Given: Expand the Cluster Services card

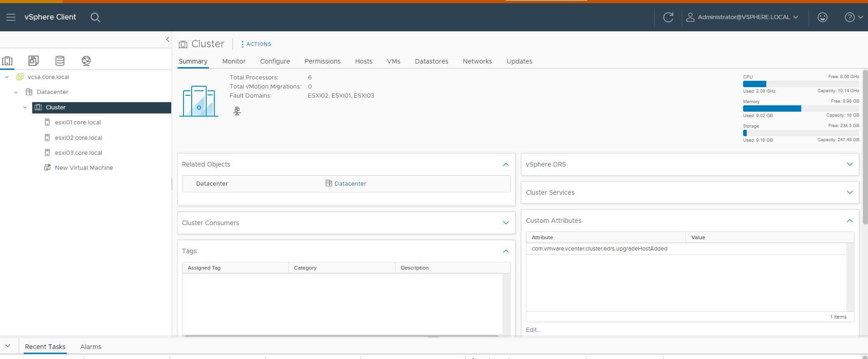Looking at the screenshot, I should 850,192.
